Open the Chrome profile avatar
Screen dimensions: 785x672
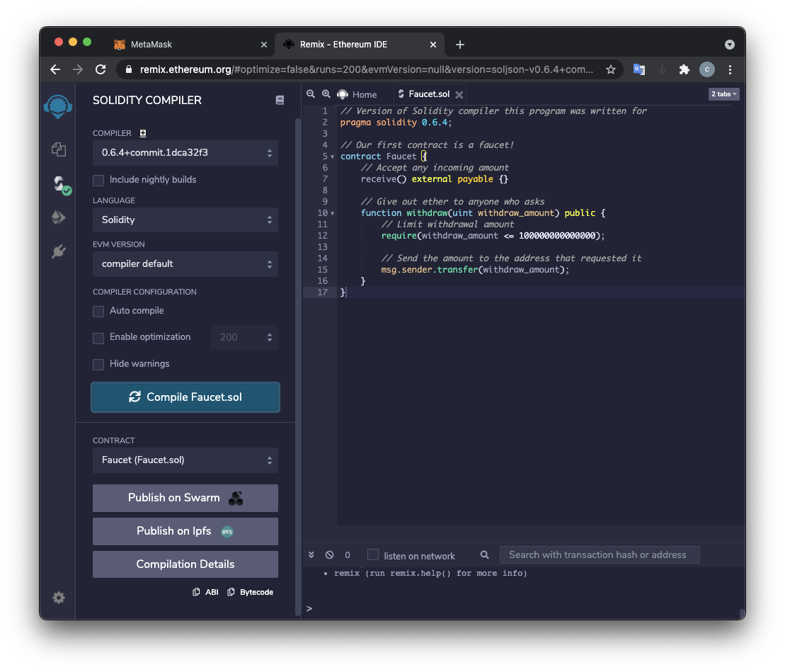click(x=707, y=69)
